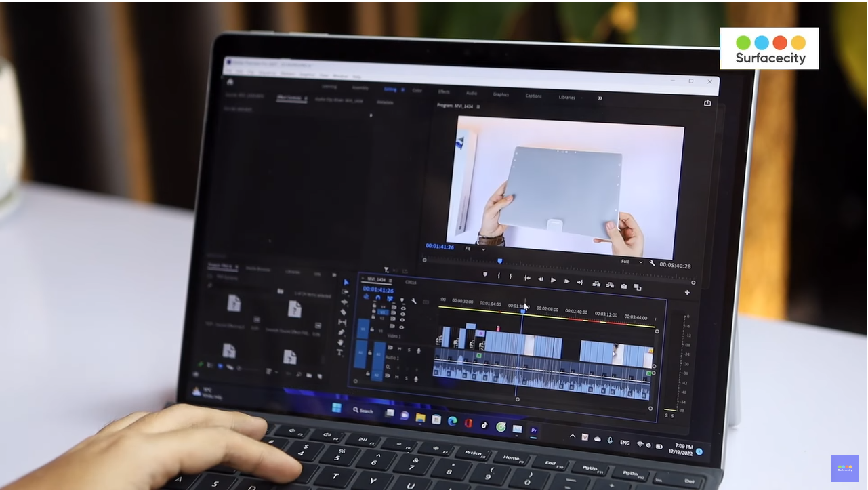
Task: Click the Export Frame camera icon
Action: point(623,286)
